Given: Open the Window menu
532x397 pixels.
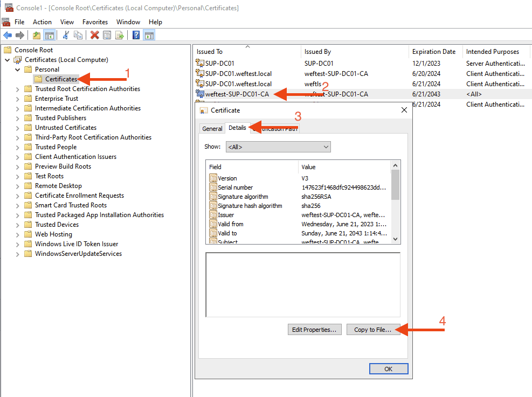Looking at the screenshot, I should click(x=128, y=22).
